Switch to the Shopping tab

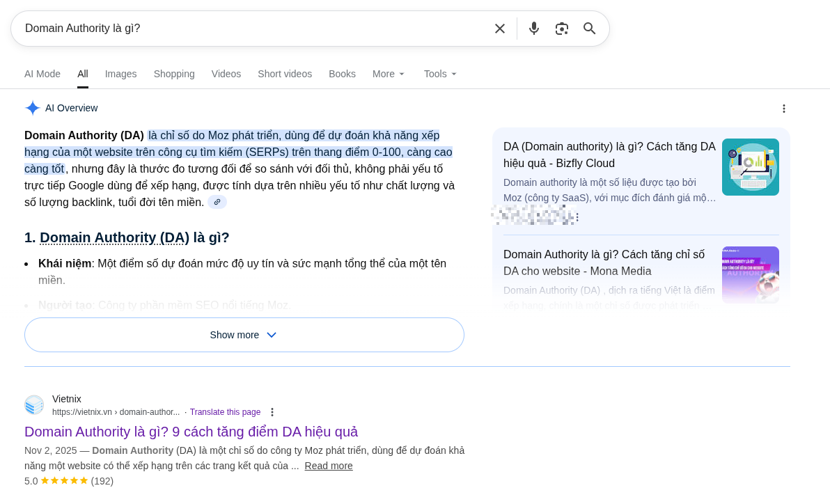point(174,74)
